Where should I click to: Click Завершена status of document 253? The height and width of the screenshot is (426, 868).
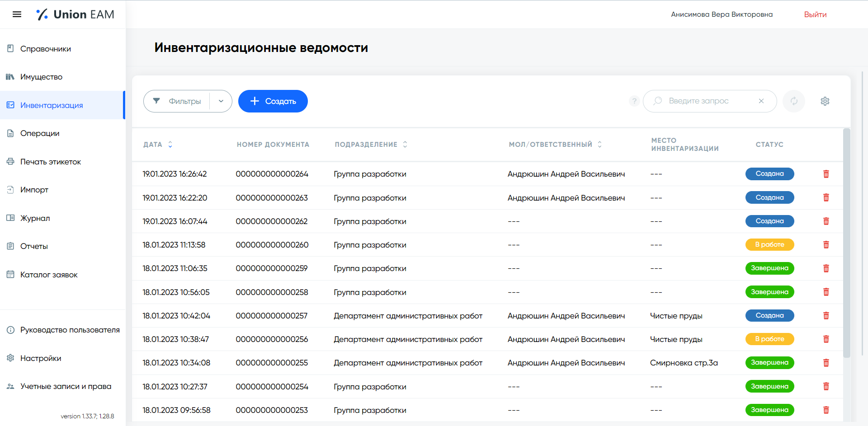(769, 410)
